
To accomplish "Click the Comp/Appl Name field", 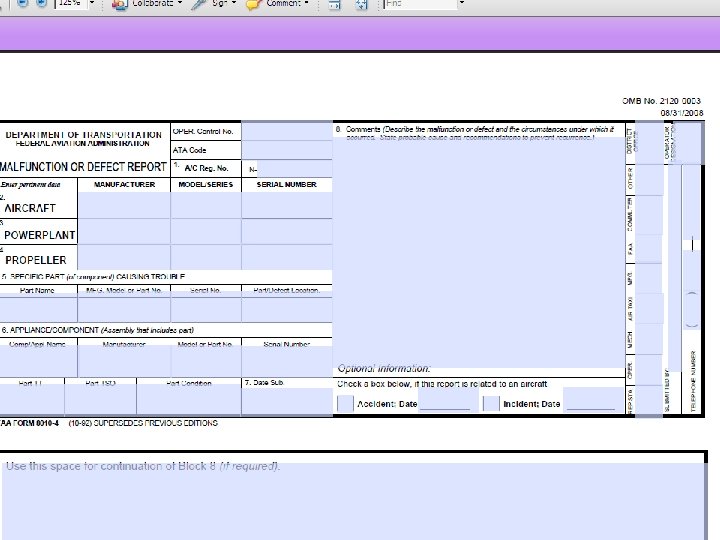I will click(38, 362).
